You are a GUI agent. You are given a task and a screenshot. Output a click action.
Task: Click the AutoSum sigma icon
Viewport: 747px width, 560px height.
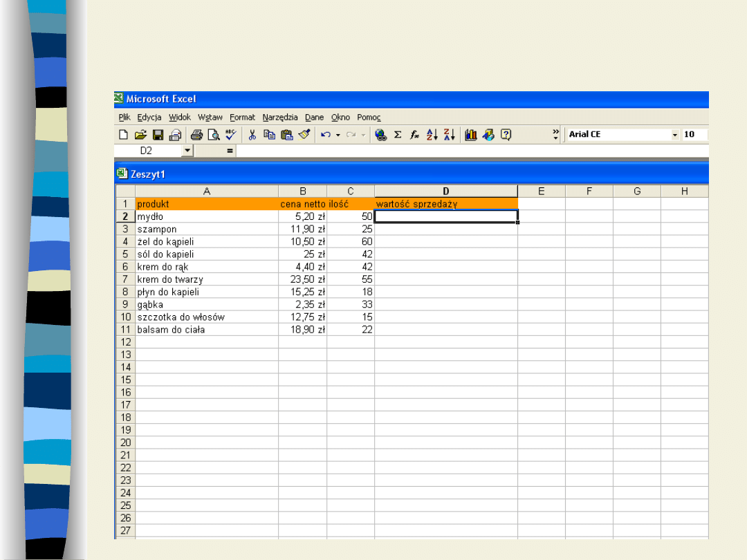click(x=398, y=135)
